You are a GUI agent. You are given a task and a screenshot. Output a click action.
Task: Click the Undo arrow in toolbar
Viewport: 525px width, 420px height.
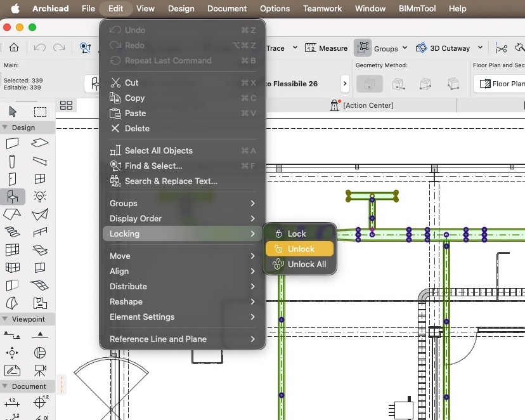[x=39, y=48]
